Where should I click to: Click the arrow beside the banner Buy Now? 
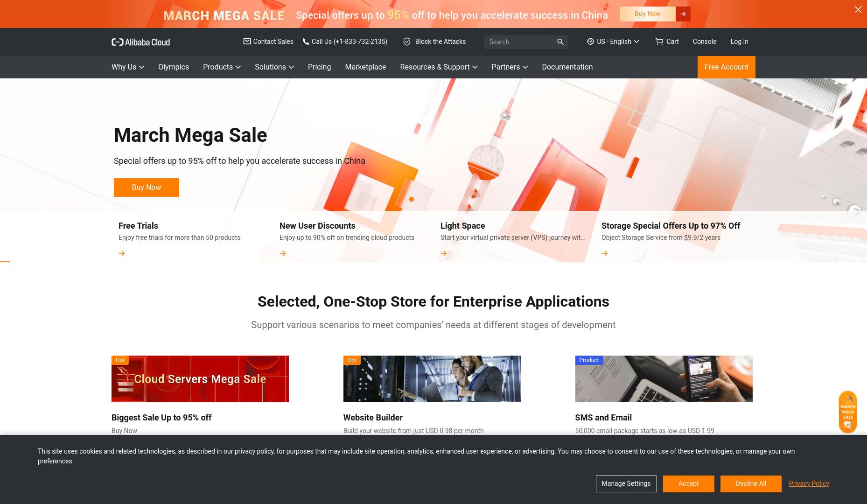coord(683,14)
